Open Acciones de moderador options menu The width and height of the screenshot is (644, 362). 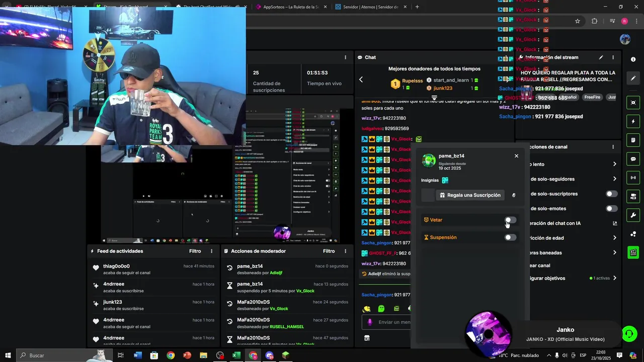(345, 251)
